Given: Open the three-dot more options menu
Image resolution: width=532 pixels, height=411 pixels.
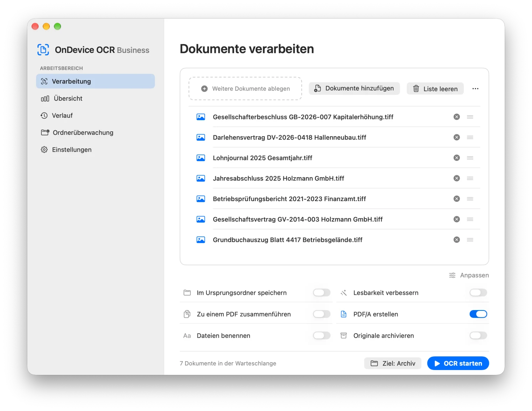Looking at the screenshot, I should [x=475, y=89].
